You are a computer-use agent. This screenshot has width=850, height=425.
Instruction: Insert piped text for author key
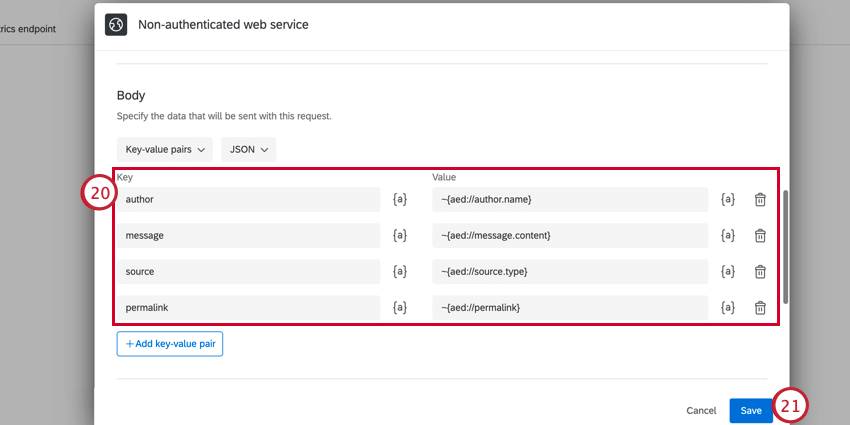400,199
